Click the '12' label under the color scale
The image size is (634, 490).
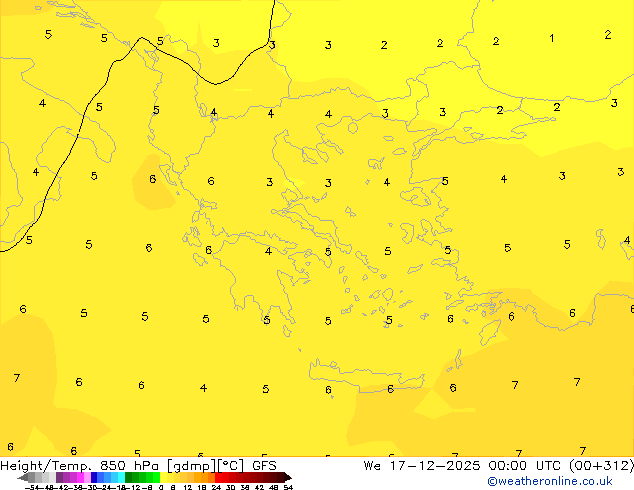pyautogui.click(x=187, y=487)
